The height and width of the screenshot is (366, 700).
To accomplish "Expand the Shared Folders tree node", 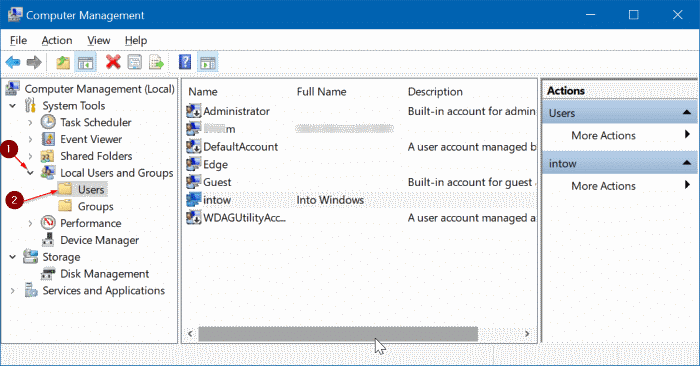I will 30,156.
